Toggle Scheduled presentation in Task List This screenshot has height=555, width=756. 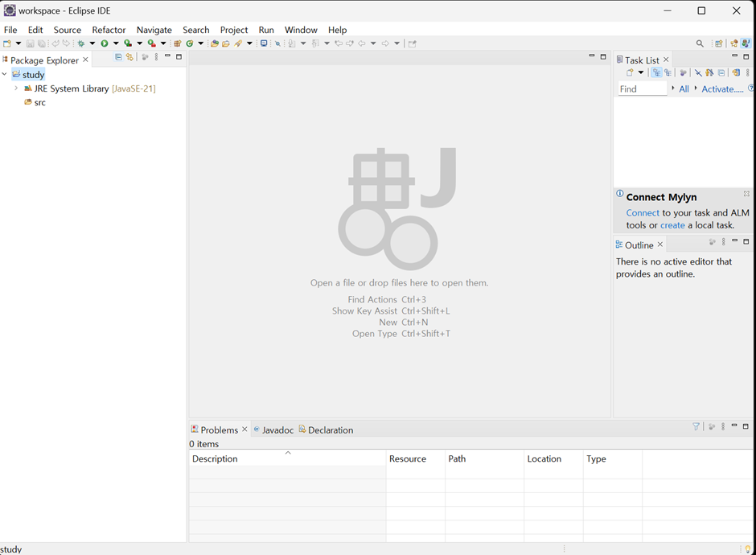(x=668, y=73)
